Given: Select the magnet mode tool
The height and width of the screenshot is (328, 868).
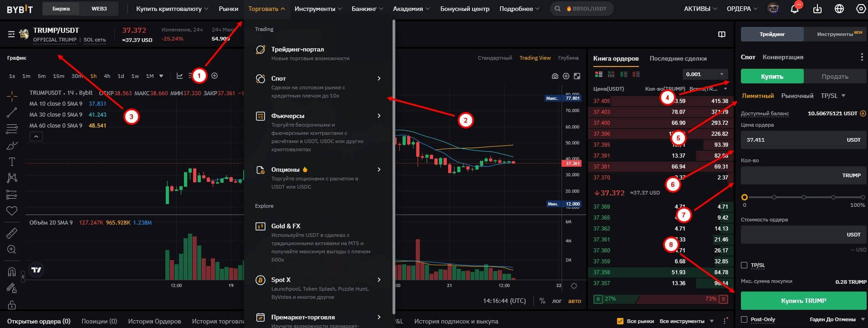Looking at the screenshot, I should [x=12, y=272].
